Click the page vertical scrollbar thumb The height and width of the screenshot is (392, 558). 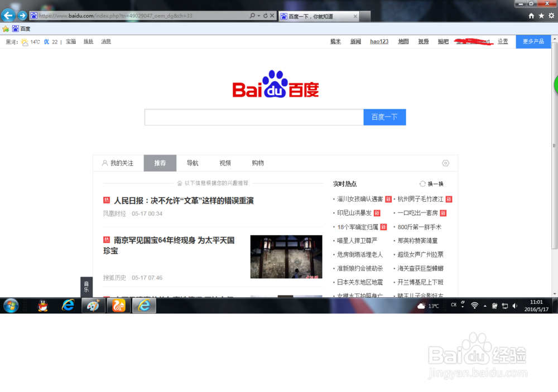point(555,145)
